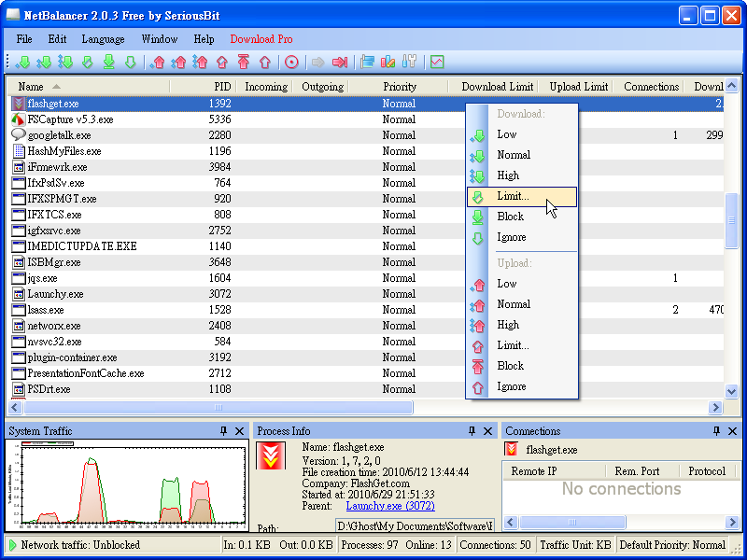Set high download priority via toolbar icon

pos(65,62)
